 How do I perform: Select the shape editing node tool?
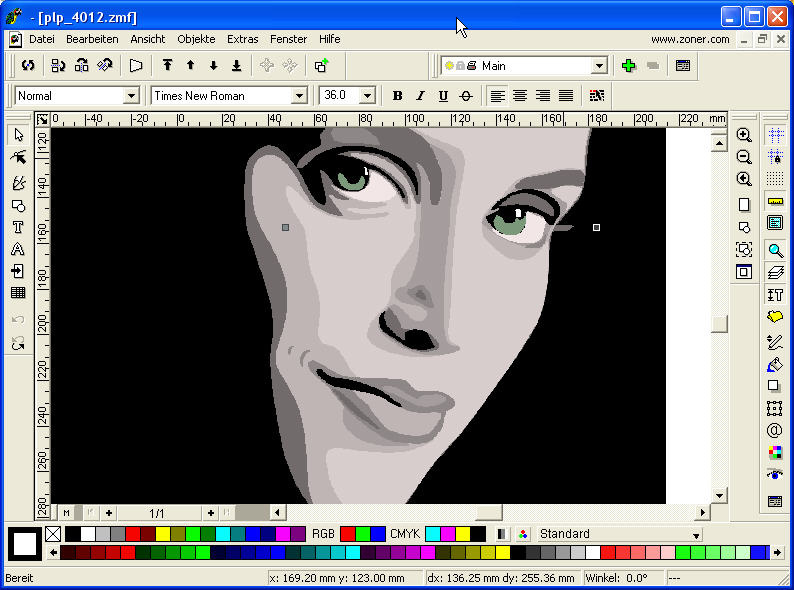point(18,158)
